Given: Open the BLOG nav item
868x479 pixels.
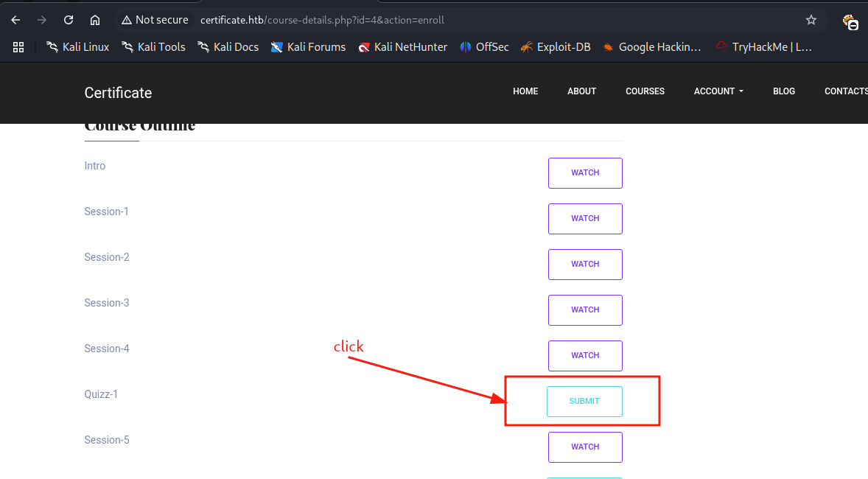Looking at the screenshot, I should (x=784, y=91).
